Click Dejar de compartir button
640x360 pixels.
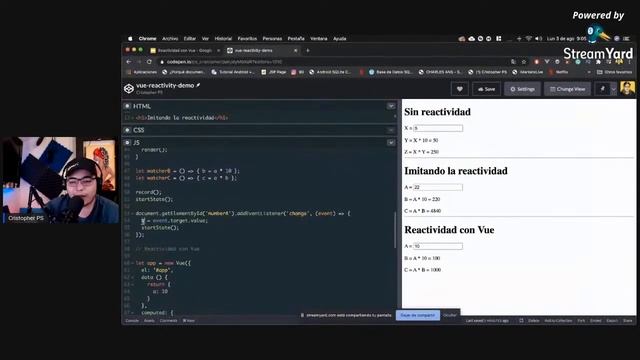click(418, 315)
